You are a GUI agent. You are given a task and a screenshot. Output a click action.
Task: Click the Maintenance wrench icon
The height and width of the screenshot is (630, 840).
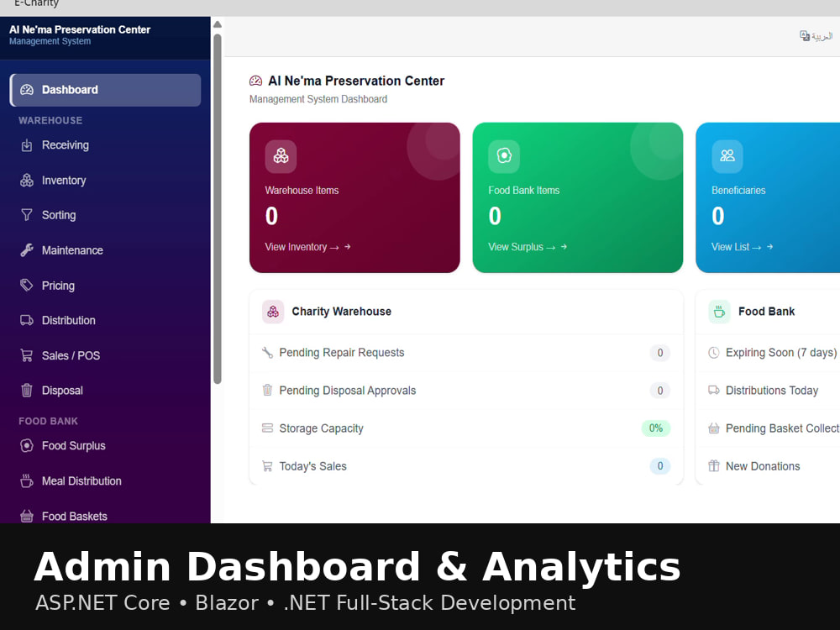tap(27, 250)
